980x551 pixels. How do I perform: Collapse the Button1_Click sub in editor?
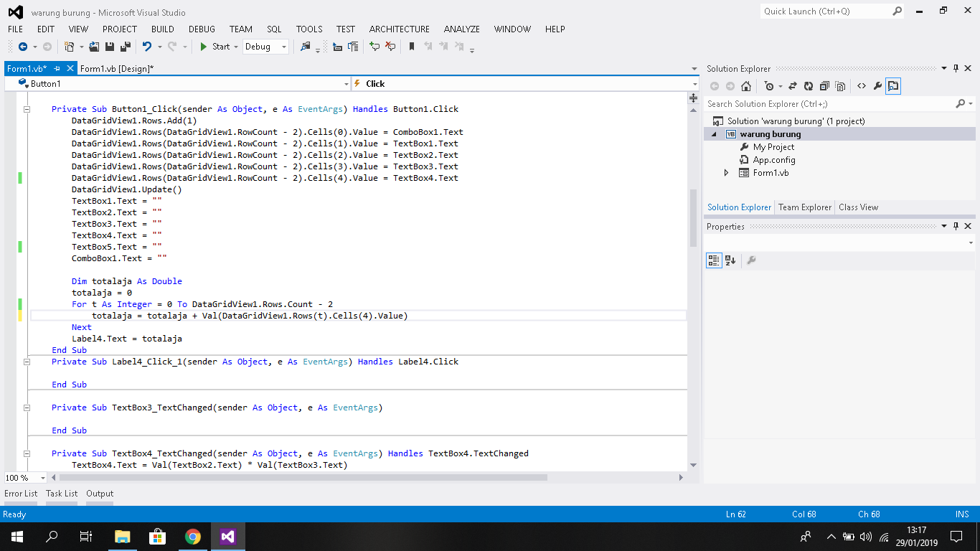pos(27,109)
